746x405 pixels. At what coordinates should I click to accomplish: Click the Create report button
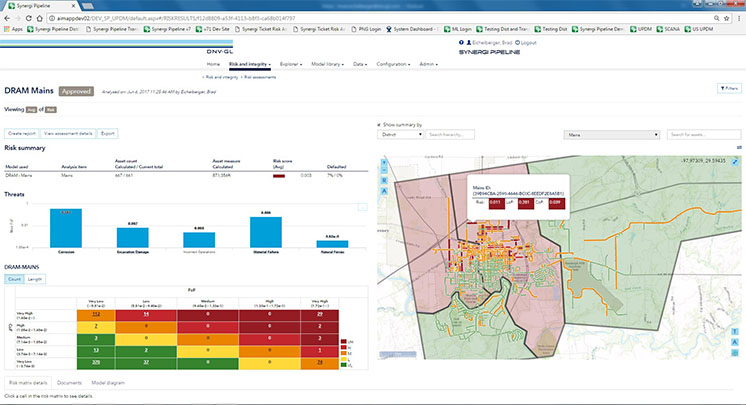point(24,132)
